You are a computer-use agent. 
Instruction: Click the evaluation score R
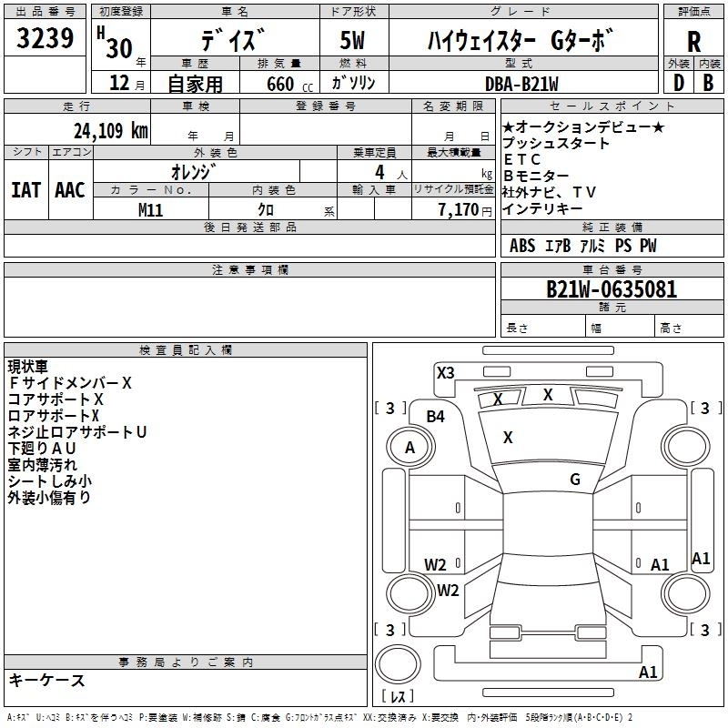coord(693,42)
